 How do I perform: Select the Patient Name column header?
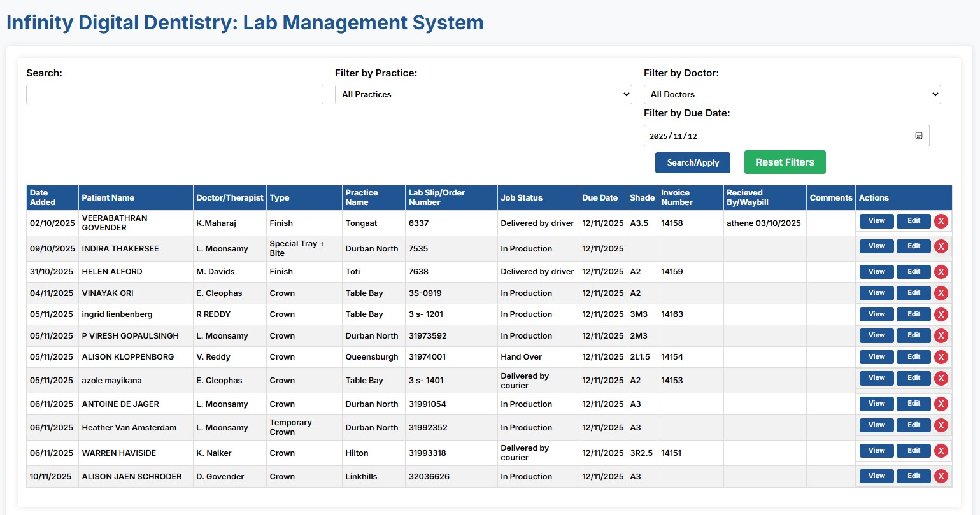tap(110, 197)
